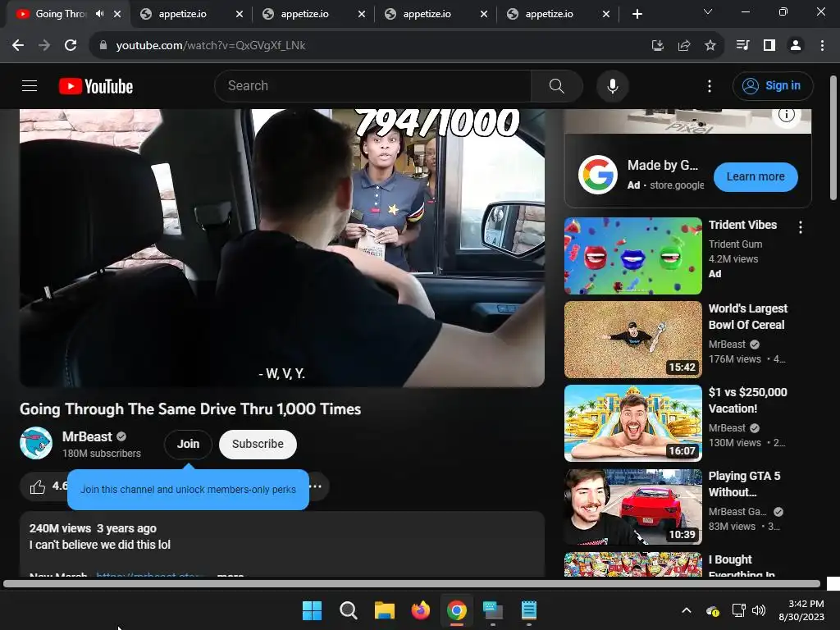This screenshot has width=840, height=630.
Task: Open MrBeast channel avatar
Action: click(x=36, y=444)
